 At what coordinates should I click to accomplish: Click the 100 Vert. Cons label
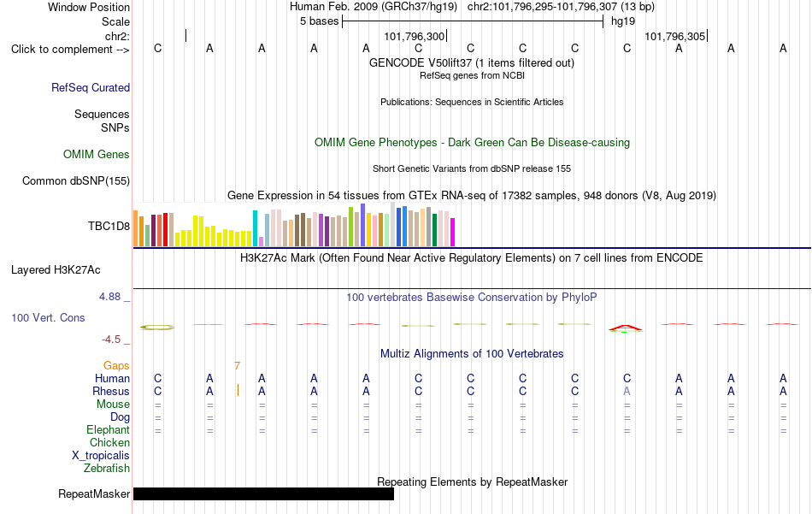coord(48,317)
